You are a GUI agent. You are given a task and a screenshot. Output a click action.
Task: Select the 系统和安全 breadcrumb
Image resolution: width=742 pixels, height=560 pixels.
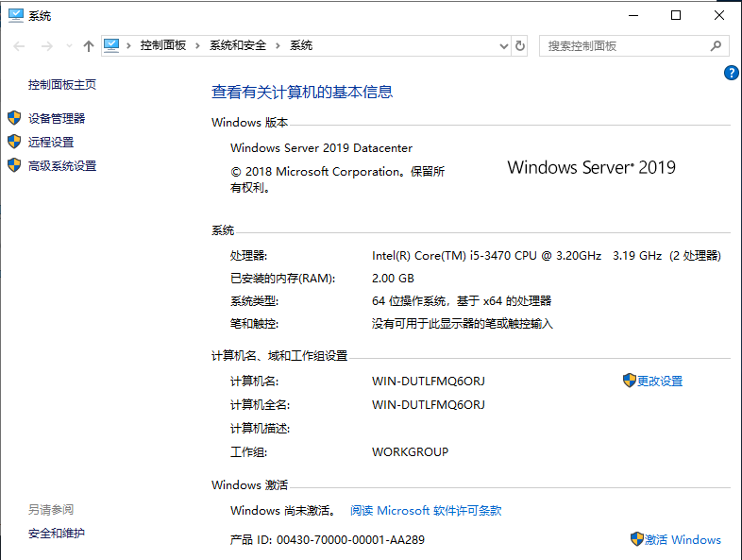(x=238, y=45)
